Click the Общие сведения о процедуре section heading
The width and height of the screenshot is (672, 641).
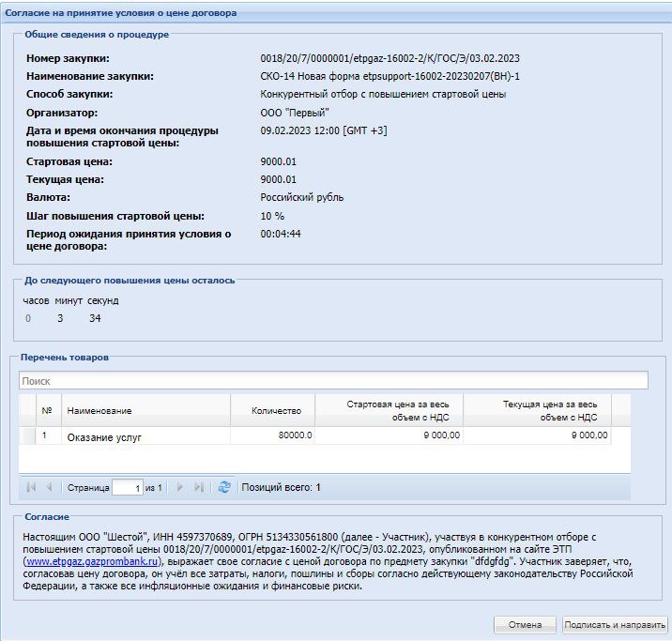tap(97, 35)
